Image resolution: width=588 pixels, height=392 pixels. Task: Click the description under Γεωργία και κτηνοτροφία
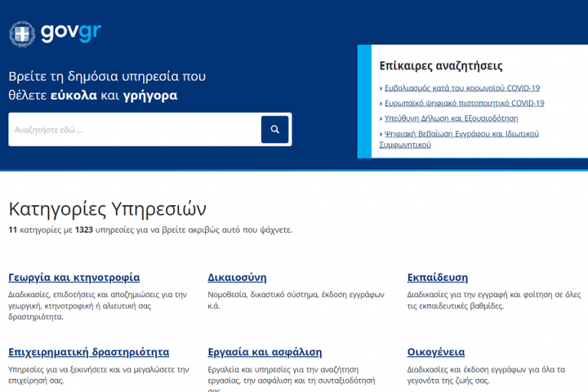pyautogui.click(x=97, y=305)
